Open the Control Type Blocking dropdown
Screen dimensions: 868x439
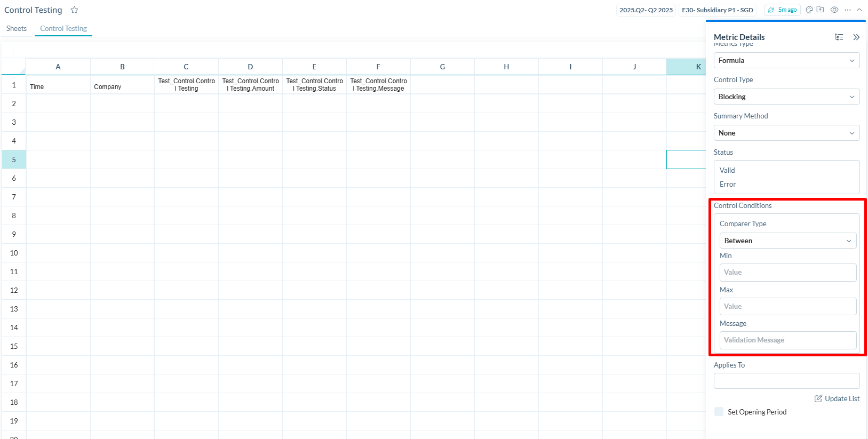[786, 97]
